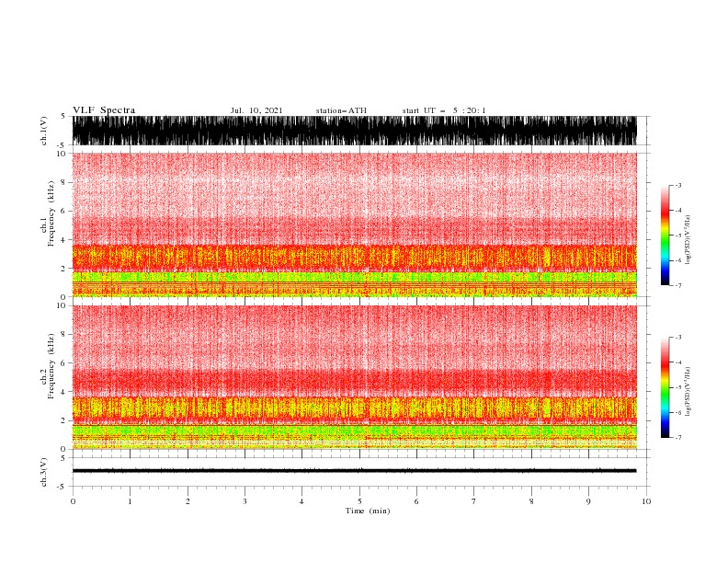Click the date "Jul. 10, 2021"

[256, 110]
